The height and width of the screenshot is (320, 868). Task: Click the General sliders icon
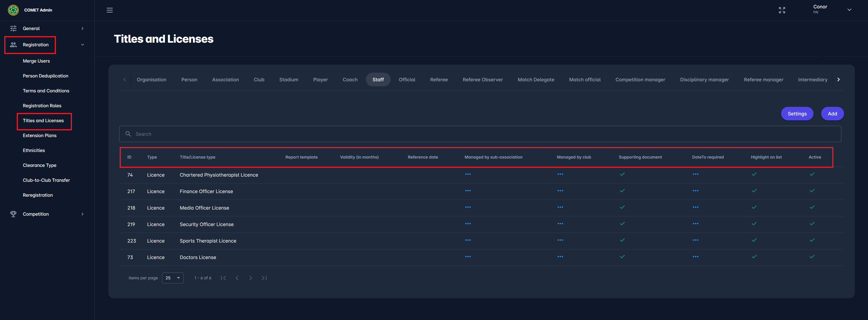14,29
